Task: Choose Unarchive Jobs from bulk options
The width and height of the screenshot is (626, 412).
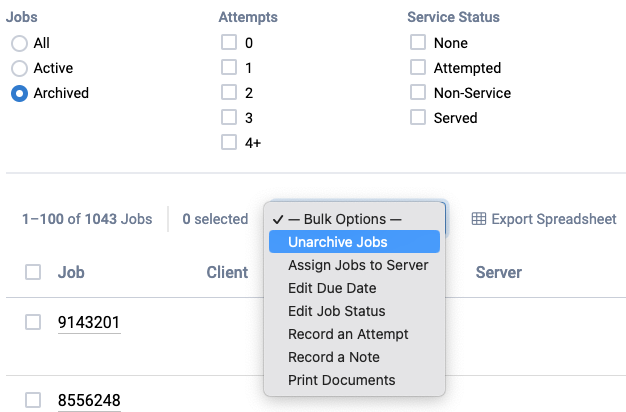Action: tap(338, 242)
